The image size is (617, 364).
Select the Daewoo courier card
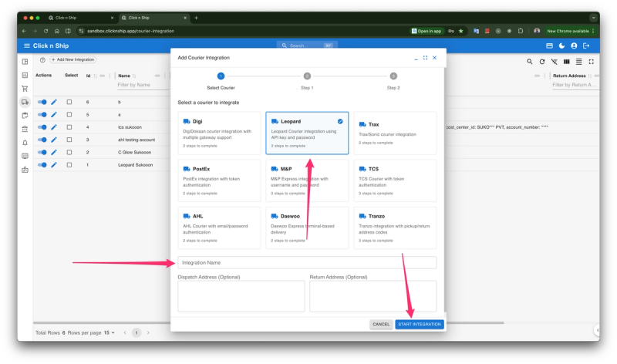click(307, 228)
